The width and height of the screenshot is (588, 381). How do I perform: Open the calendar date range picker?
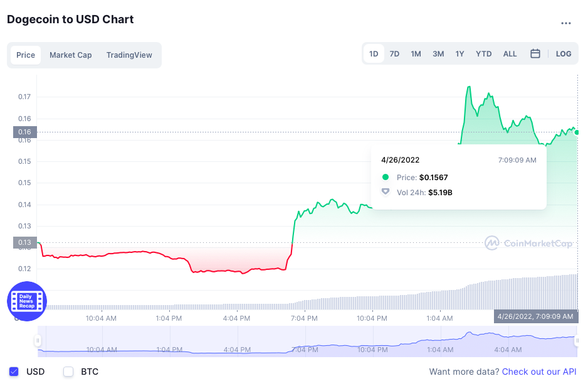pyautogui.click(x=535, y=54)
